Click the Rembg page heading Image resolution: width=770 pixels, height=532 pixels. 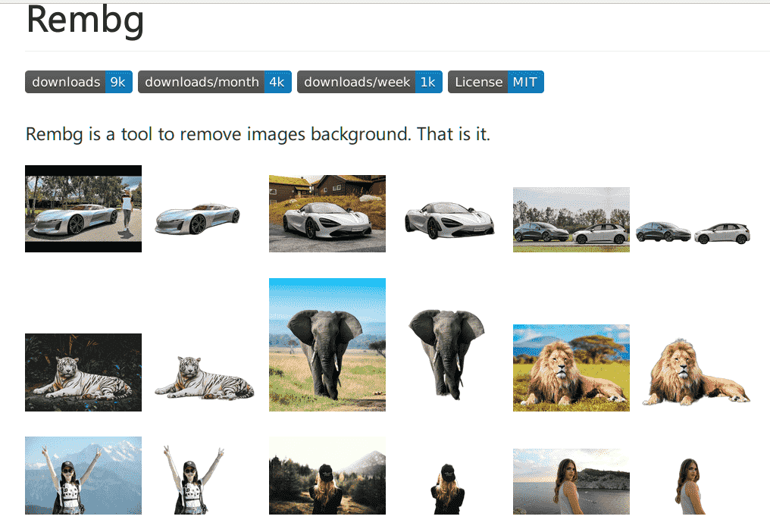click(x=85, y=20)
